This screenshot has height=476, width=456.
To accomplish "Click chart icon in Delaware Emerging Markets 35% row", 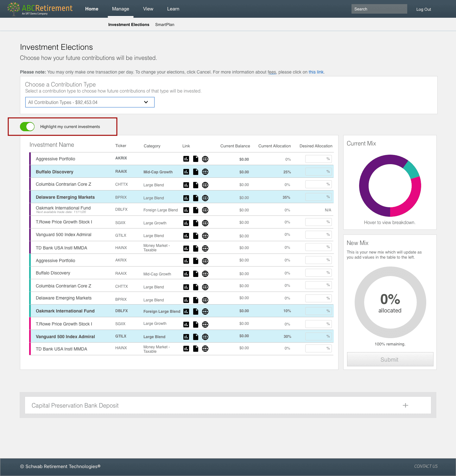I will click(x=186, y=198).
